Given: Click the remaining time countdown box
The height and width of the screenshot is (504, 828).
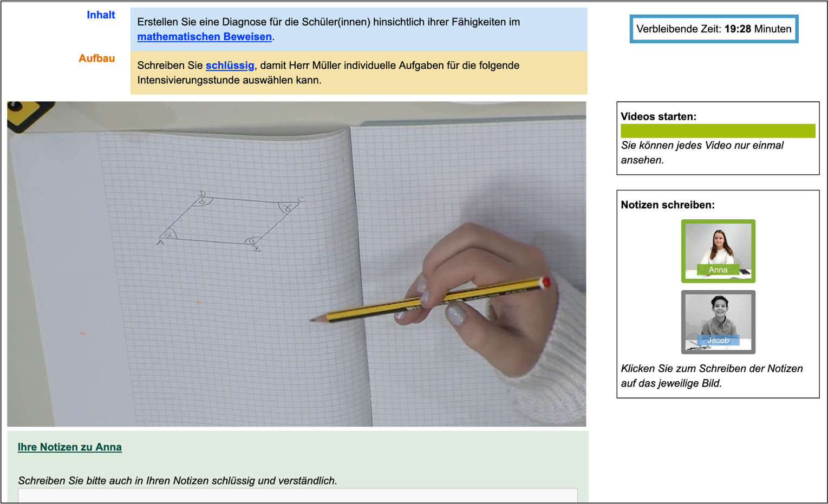Looking at the screenshot, I should [x=713, y=29].
